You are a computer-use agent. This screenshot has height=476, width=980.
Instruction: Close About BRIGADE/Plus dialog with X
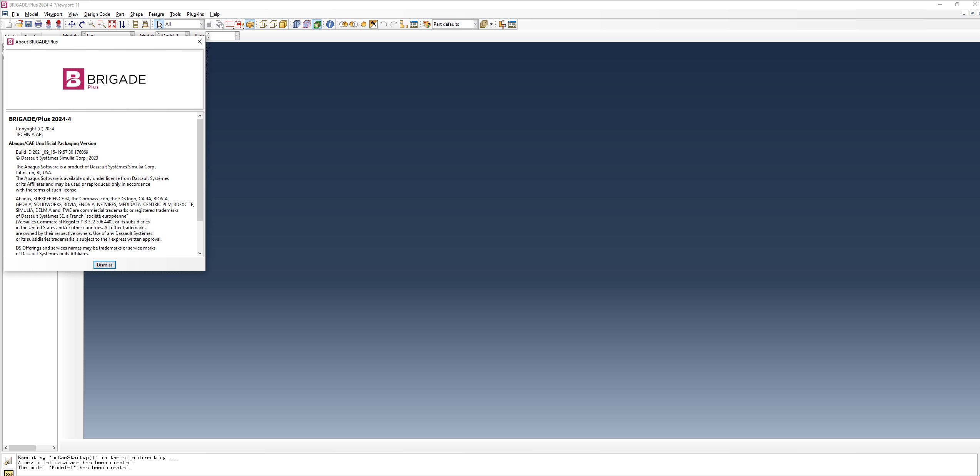click(x=200, y=42)
